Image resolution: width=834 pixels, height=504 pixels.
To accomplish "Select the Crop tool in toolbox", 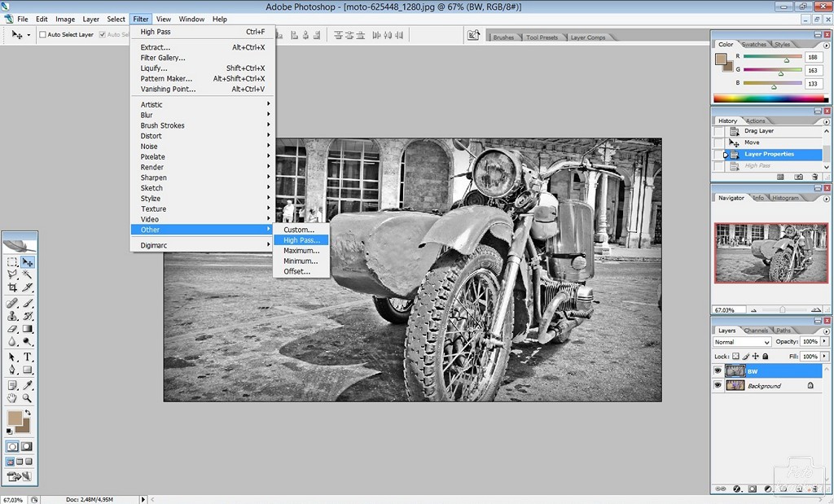I will pos(12,288).
